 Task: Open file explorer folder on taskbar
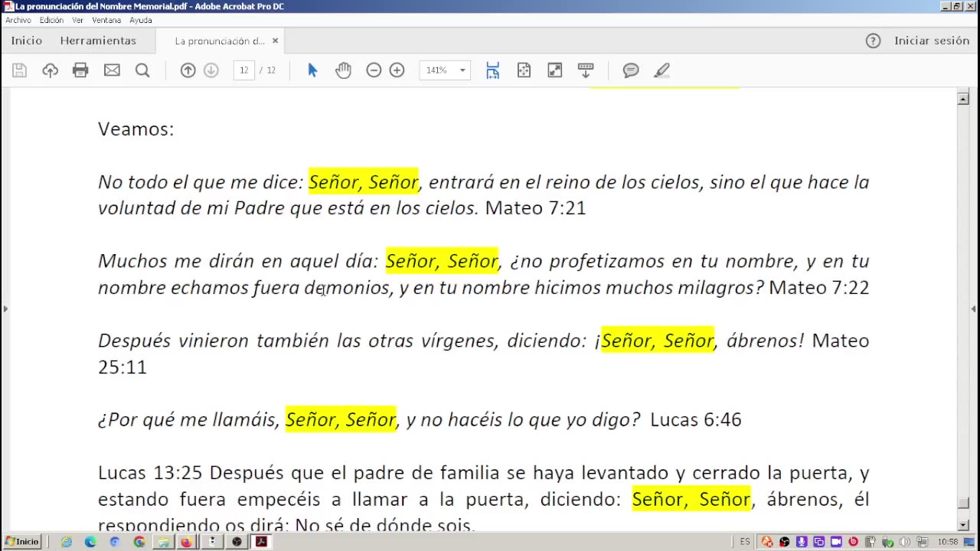coord(163,542)
